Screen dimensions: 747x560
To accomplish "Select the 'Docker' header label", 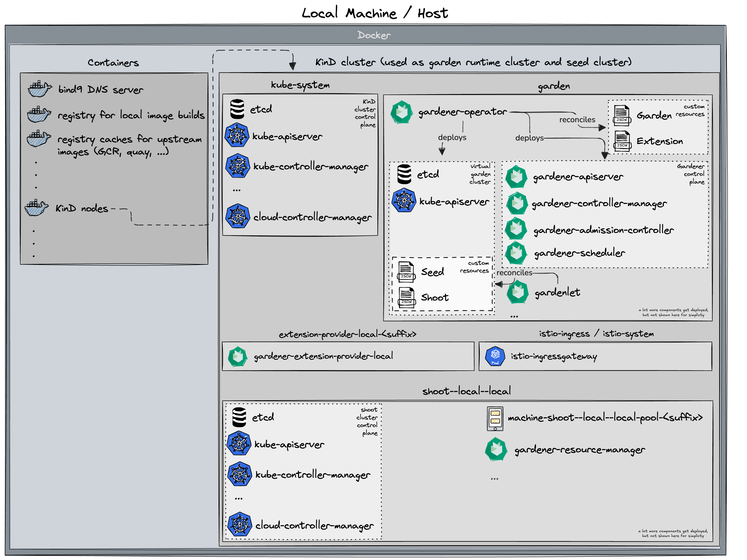I will [x=374, y=35].
